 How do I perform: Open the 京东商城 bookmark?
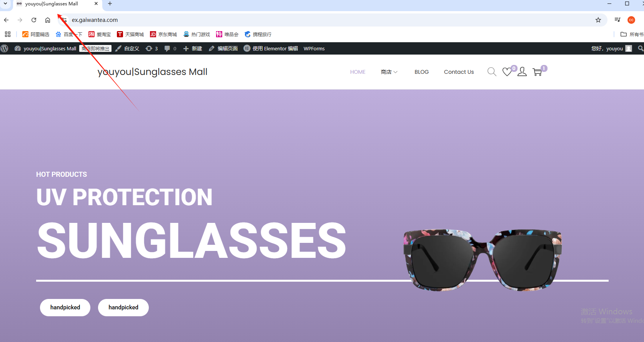point(163,34)
